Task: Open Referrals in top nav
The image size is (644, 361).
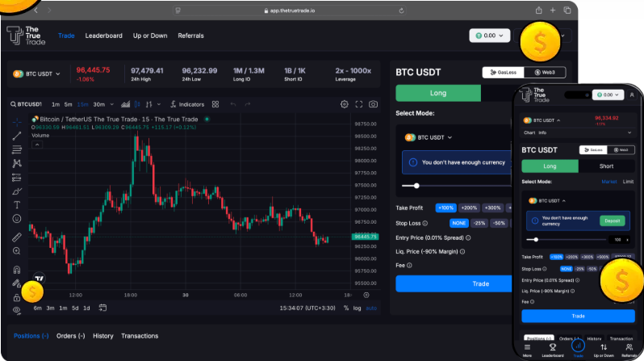Action: coord(190,36)
